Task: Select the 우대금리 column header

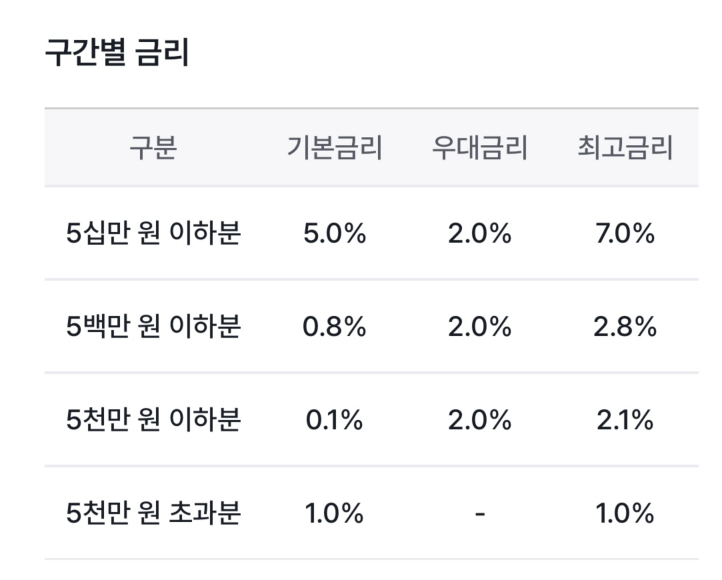Action: (x=480, y=149)
